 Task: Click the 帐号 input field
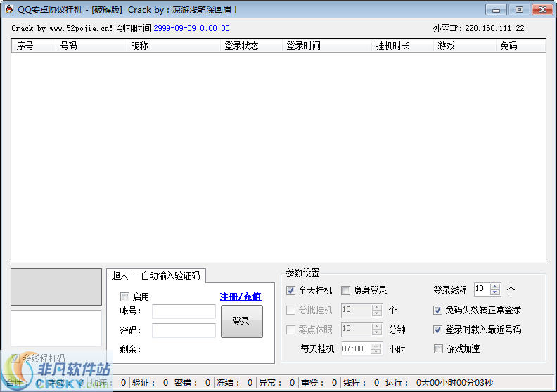point(184,311)
